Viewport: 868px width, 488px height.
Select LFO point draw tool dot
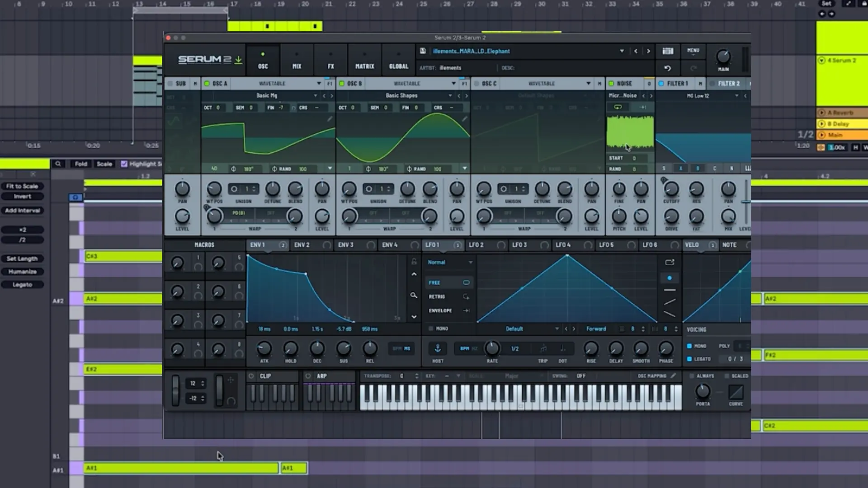[670, 278]
